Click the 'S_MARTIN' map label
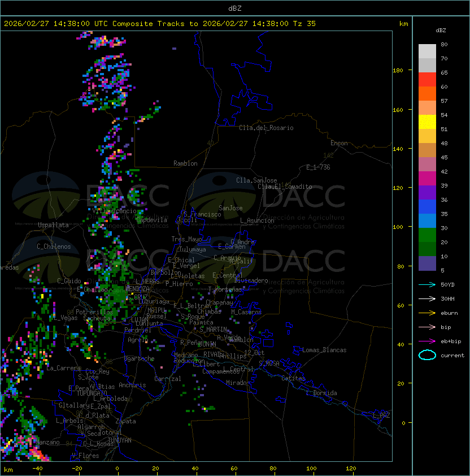The width and height of the screenshot is (470, 476). point(213,329)
